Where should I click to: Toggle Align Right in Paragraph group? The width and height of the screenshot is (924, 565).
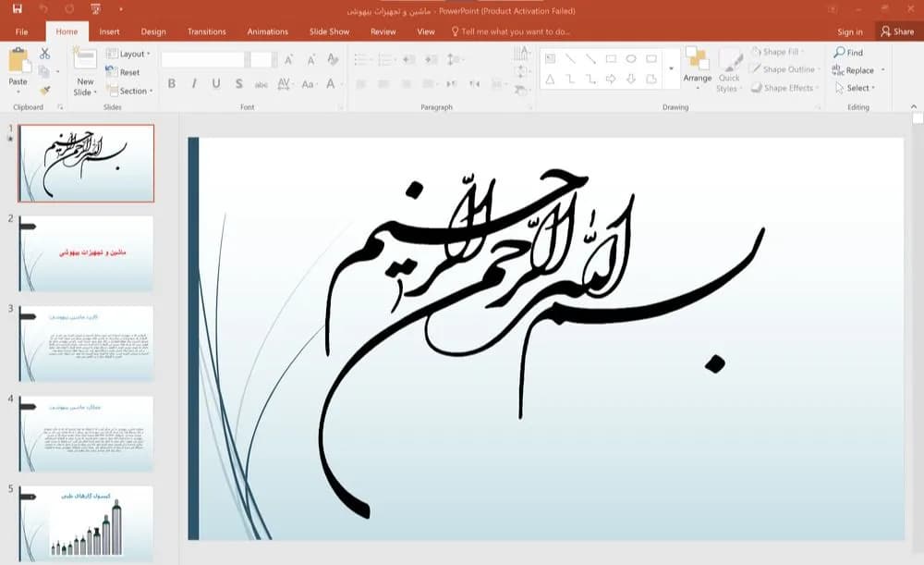pyautogui.click(x=406, y=84)
